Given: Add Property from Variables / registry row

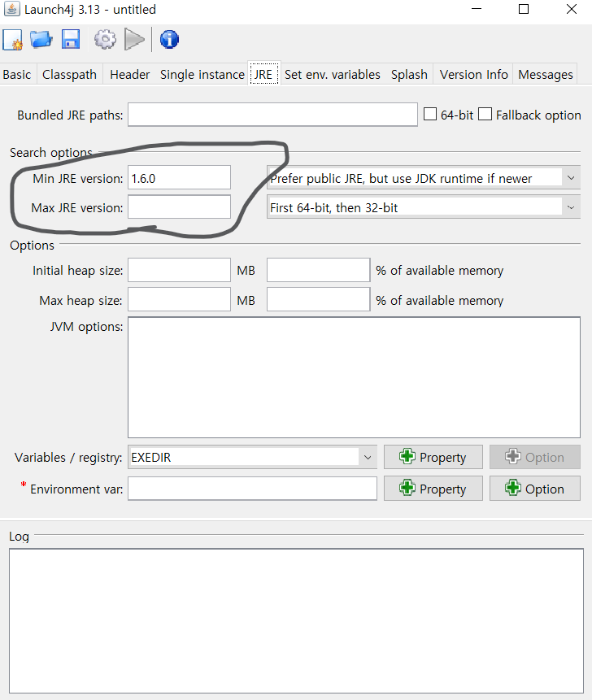Looking at the screenshot, I should click(x=433, y=457).
